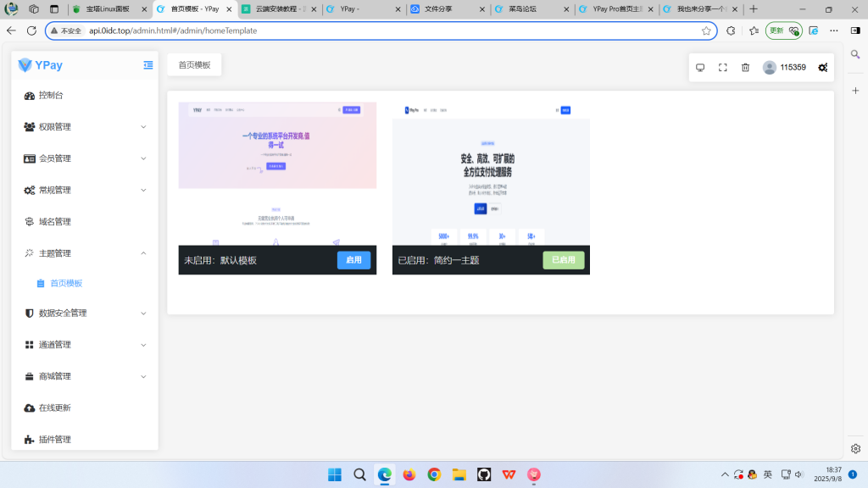
Task: Click the monitor preview icon in the header
Action: [699, 67]
